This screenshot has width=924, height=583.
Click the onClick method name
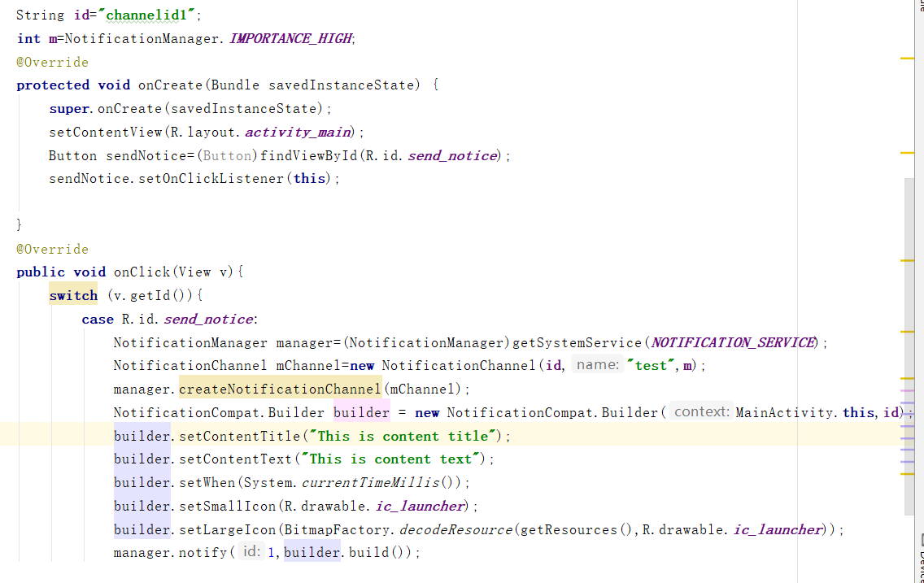coord(142,272)
